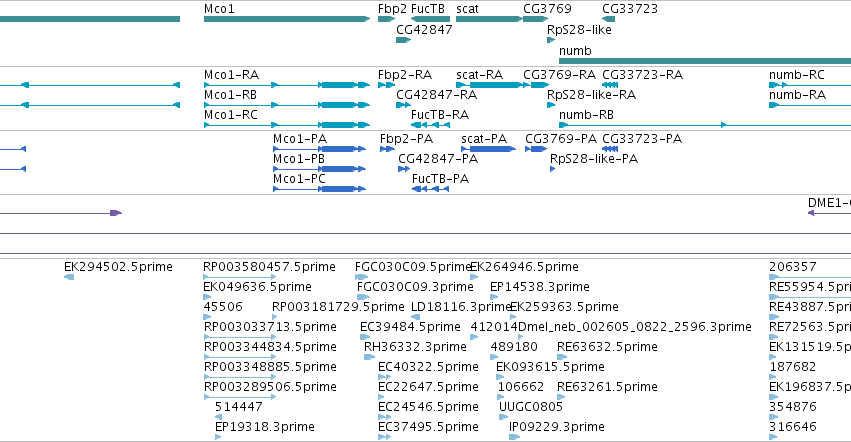Select the IP09229.3prime EST
The height and width of the screenshot is (442, 851).
[x=514, y=437]
